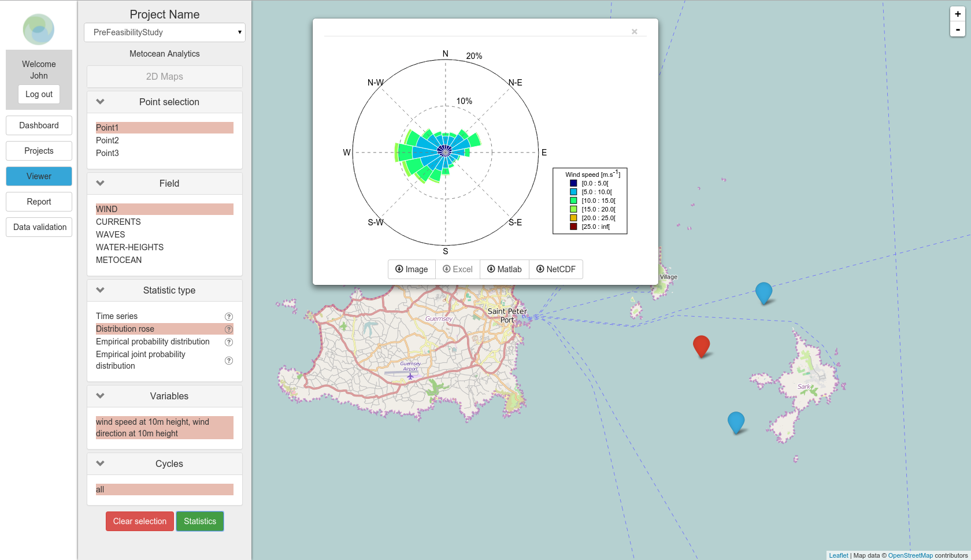The height and width of the screenshot is (560, 971).
Task: Collapse the Point selection section
Action: click(101, 102)
